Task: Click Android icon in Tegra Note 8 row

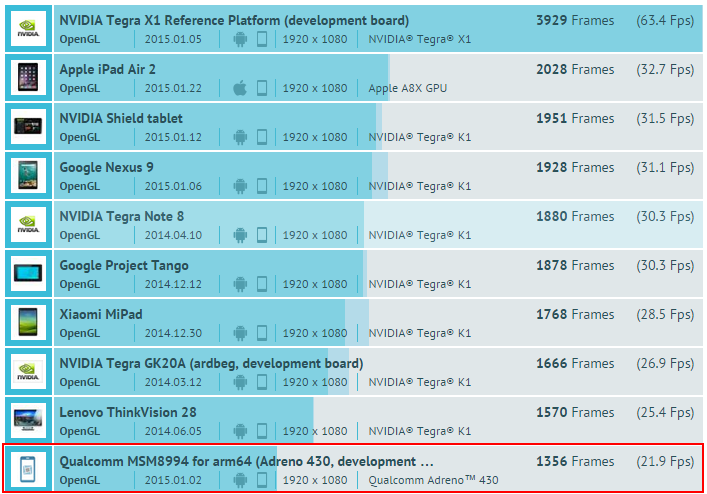Action: tap(240, 235)
